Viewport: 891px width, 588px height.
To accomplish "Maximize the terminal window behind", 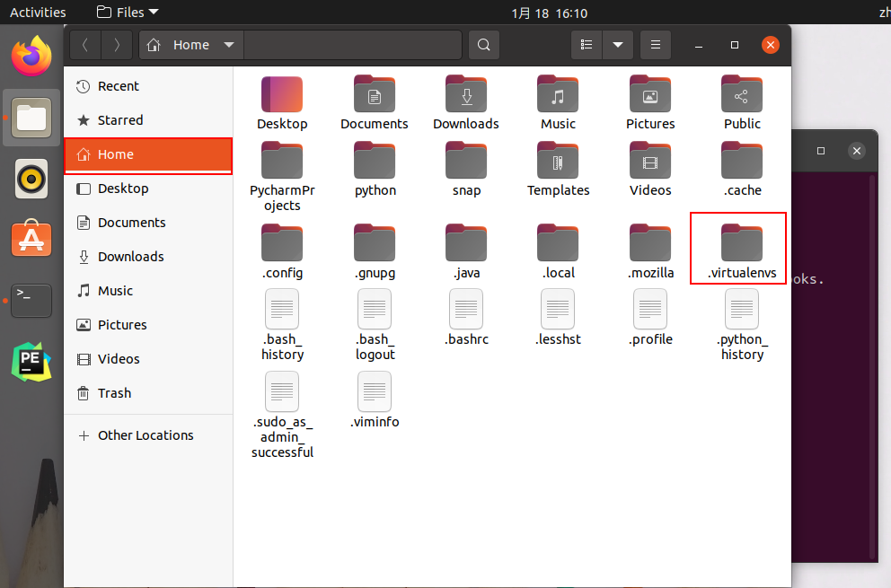I will (x=821, y=151).
